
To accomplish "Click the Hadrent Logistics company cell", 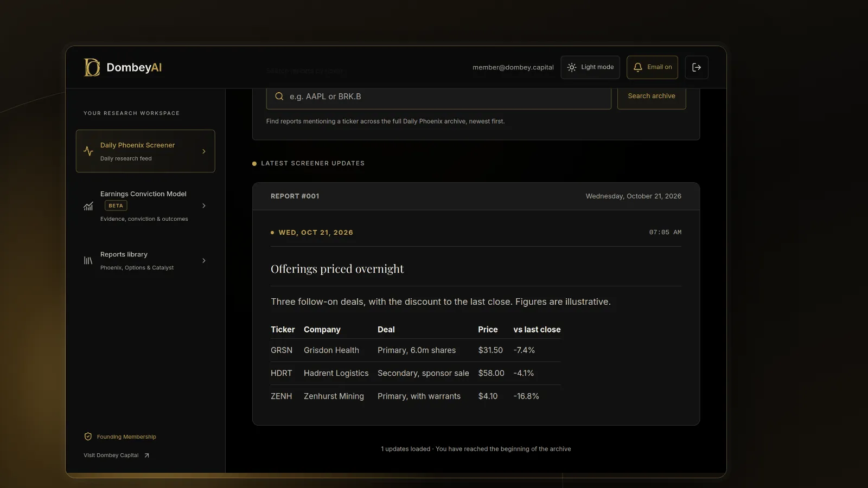I will 336,373.
